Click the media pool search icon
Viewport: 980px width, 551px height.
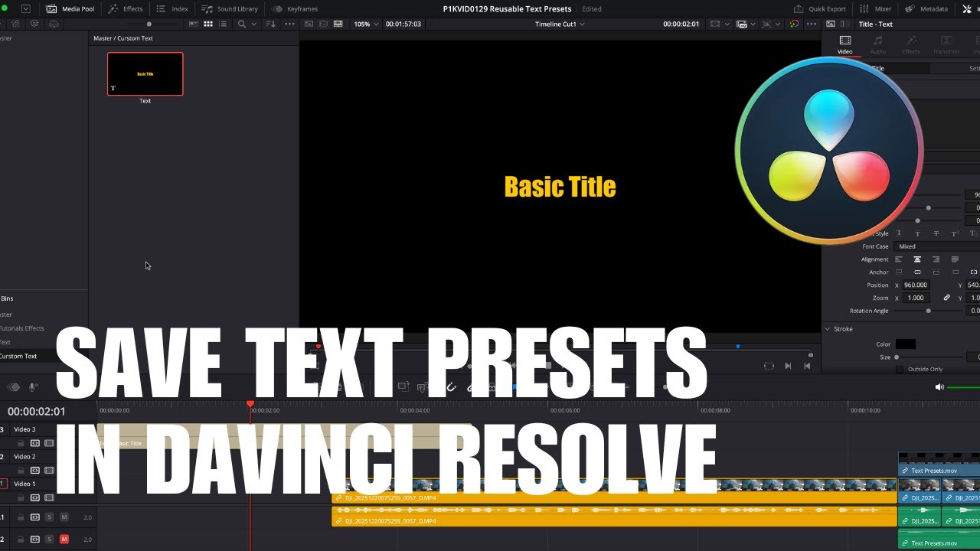242,24
